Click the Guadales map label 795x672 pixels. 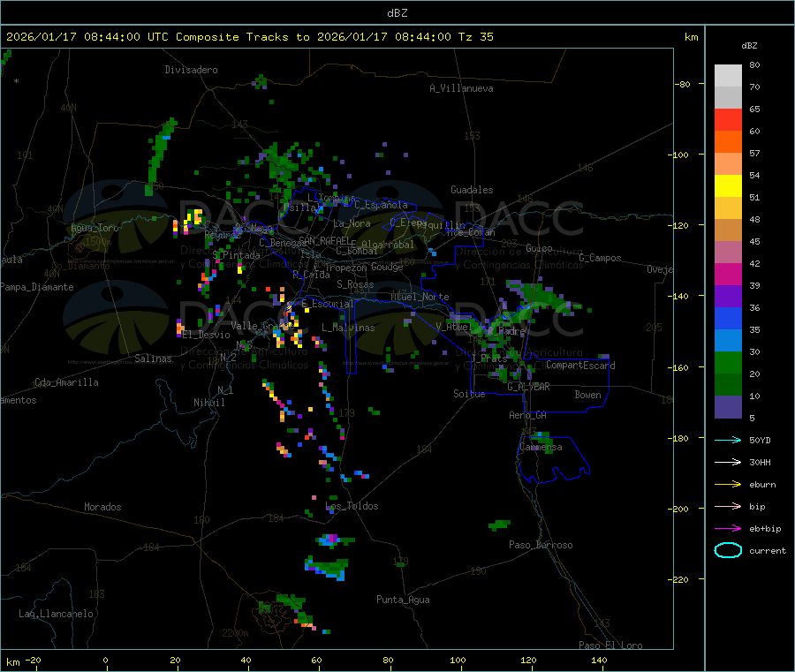pos(472,190)
